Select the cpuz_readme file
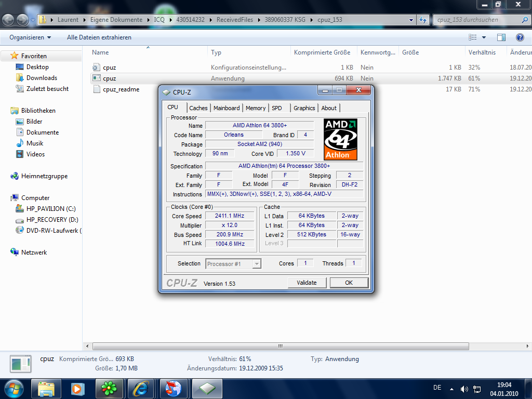 (x=121, y=89)
